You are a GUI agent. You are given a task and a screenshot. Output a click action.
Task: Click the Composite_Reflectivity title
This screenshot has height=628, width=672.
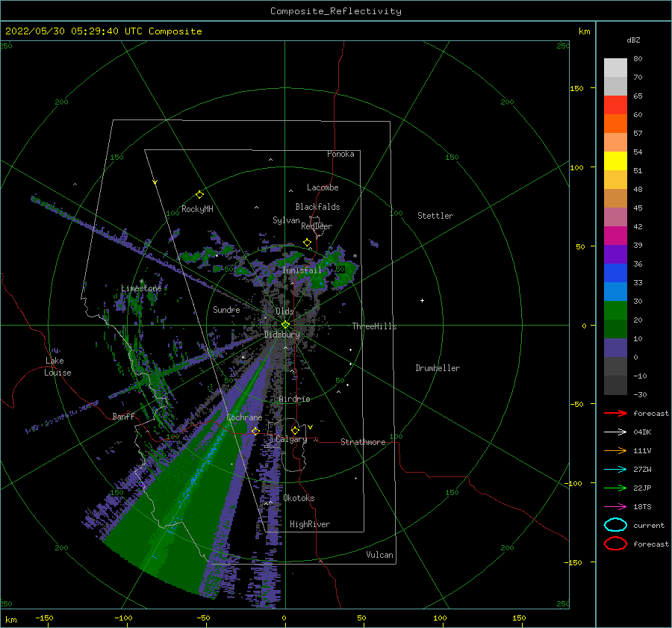pyautogui.click(x=336, y=11)
